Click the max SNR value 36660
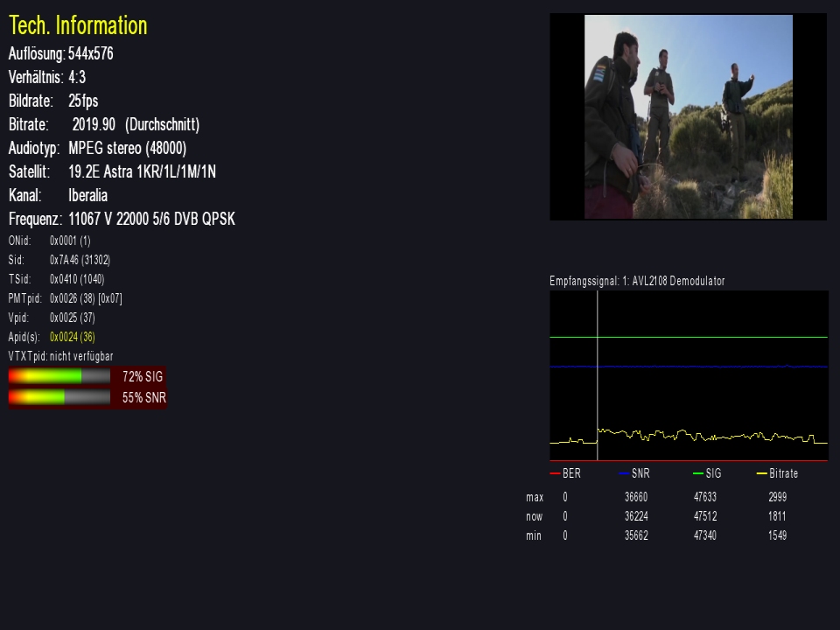This screenshot has width=840, height=630. pyautogui.click(x=636, y=497)
